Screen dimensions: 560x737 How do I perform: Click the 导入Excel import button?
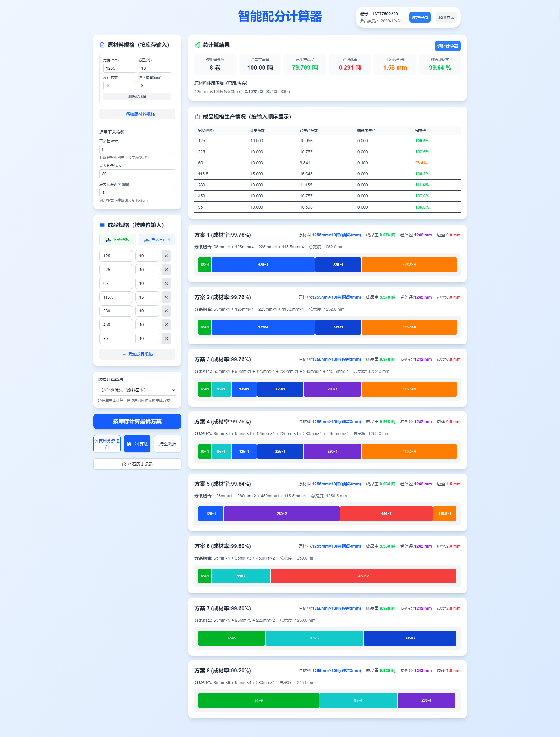click(157, 240)
